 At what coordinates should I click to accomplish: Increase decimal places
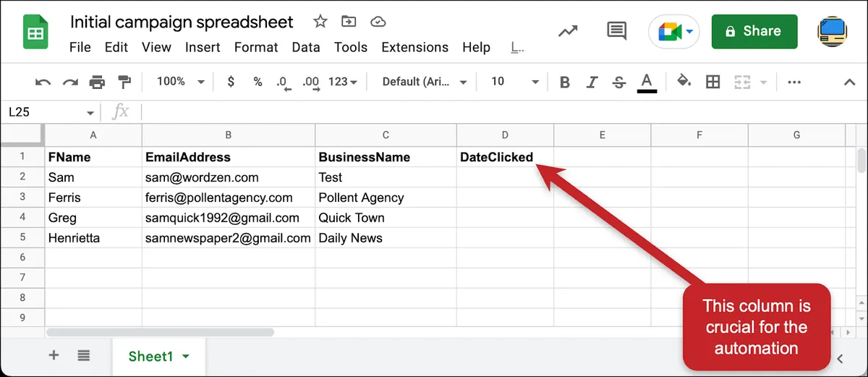(311, 82)
